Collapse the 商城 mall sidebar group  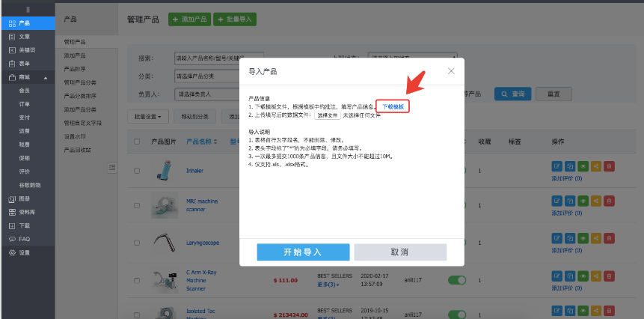click(45, 77)
